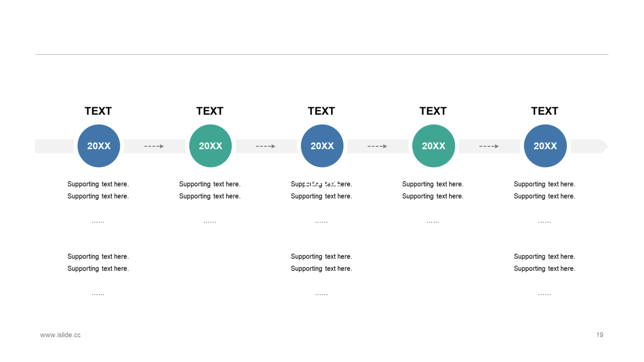Select the TEXT heading above the last circle
The height and width of the screenshot is (362, 644).
point(545,111)
